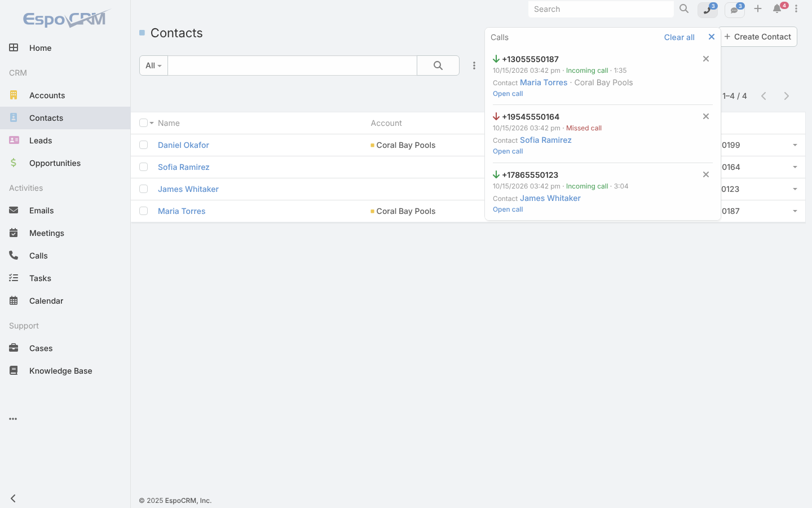Collapse the sidebar with the left chevron
The image size is (812, 508).
click(x=13, y=498)
